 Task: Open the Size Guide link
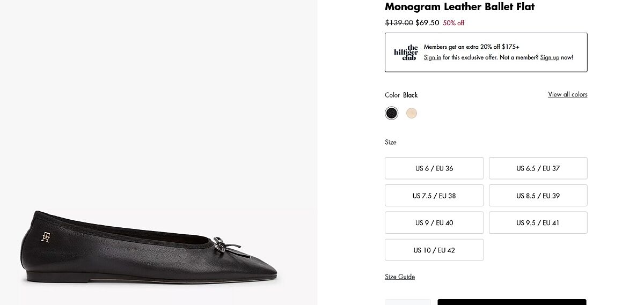[400, 277]
